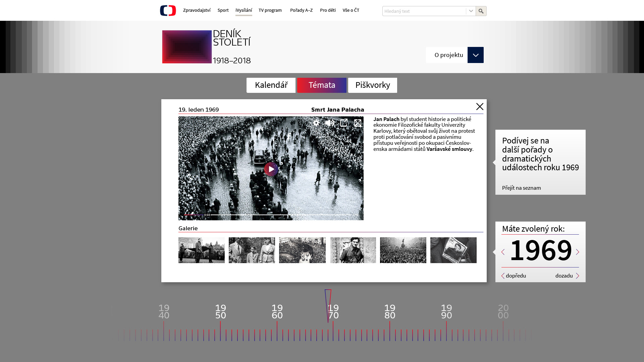Screen dimensions: 644x362
Task: Click the Česká televize logo
Action: [168, 10]
